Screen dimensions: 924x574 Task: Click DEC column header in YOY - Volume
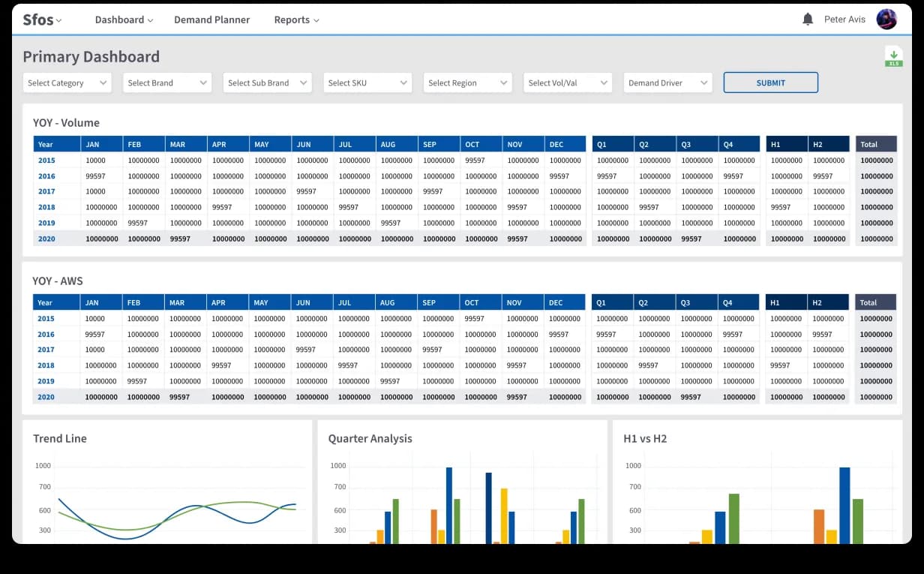(565, 144)
